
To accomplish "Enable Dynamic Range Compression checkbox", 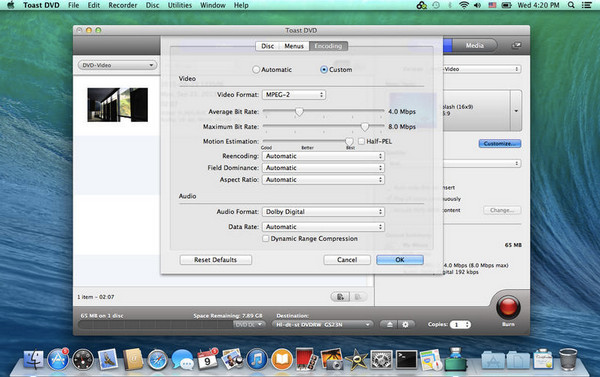I will pyautogui.click(x=265, y=238).
